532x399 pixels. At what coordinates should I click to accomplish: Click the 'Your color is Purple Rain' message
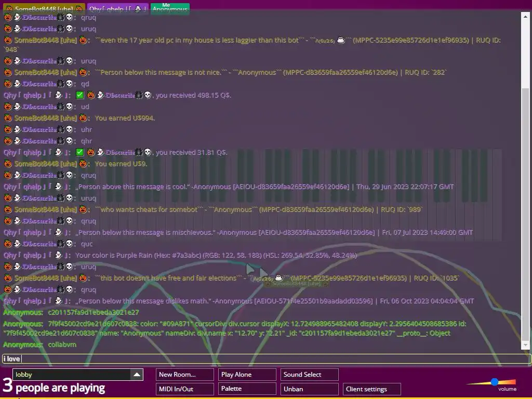(216, 255)
